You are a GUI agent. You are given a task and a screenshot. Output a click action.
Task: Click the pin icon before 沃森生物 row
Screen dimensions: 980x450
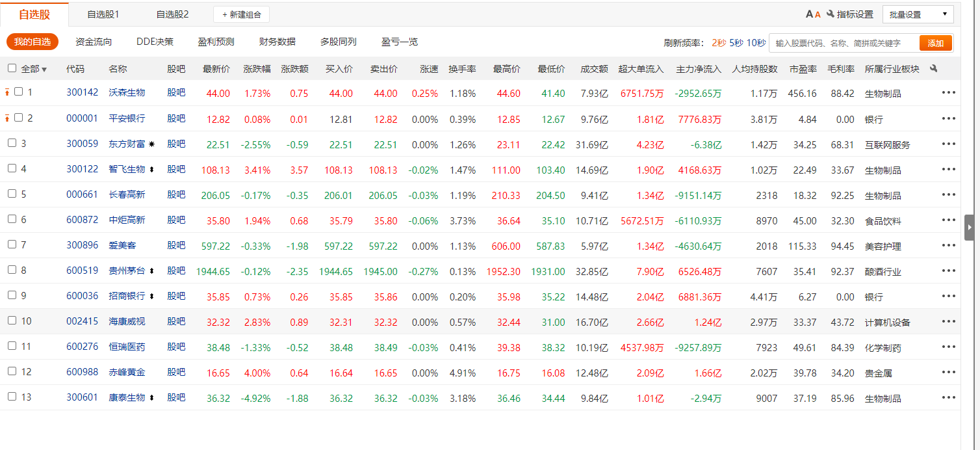pos(7,92)
